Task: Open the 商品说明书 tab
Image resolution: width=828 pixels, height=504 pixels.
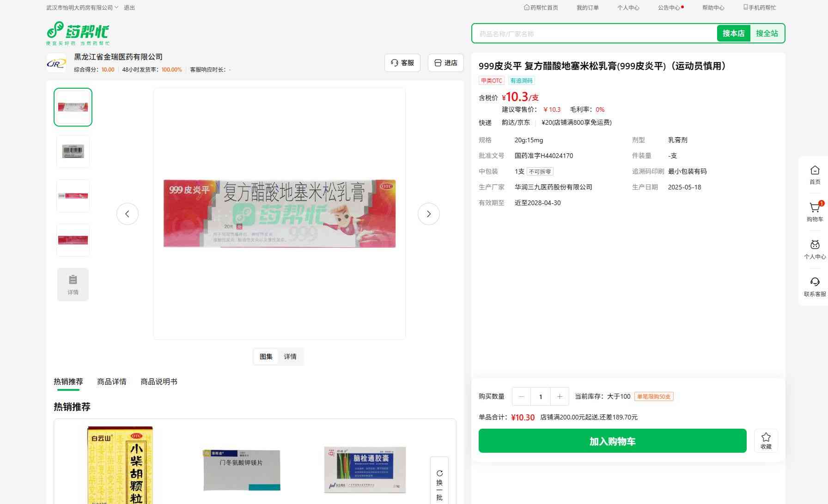Action: tap(158, 382)
